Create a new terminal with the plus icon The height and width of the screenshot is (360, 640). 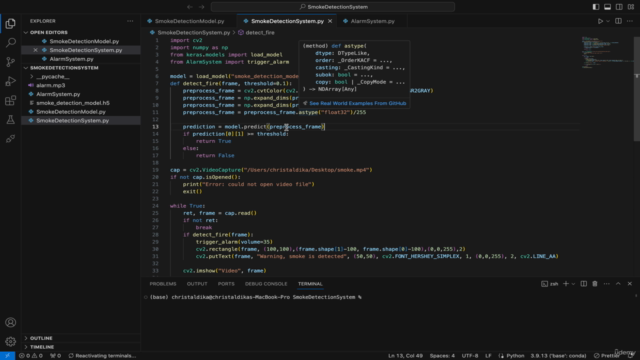pyautogui.click(x=566, y=284)
